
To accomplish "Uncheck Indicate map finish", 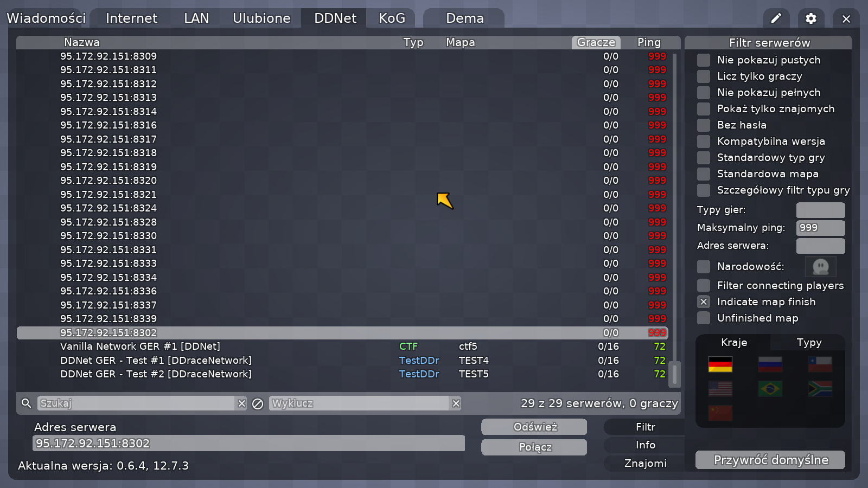I will point(704,302).
